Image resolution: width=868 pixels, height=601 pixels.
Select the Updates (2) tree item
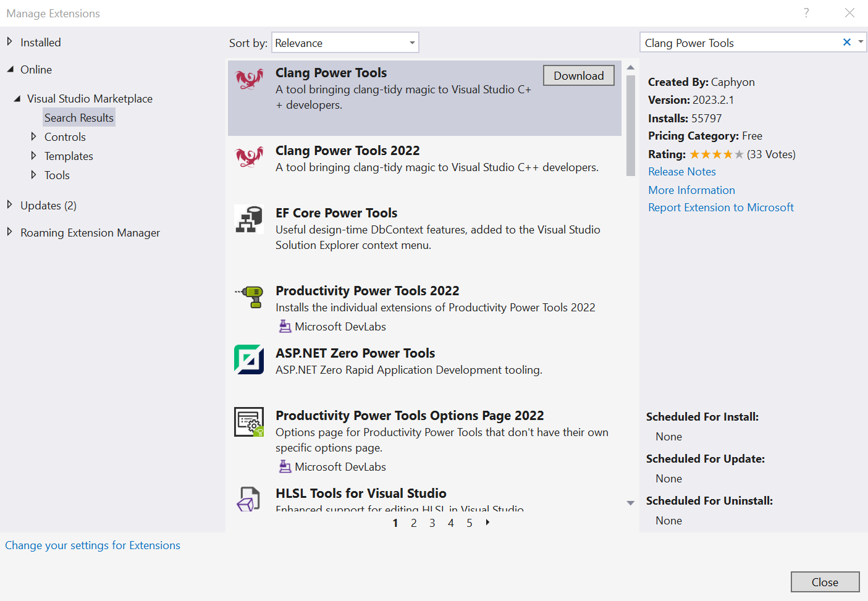(48, 206)
